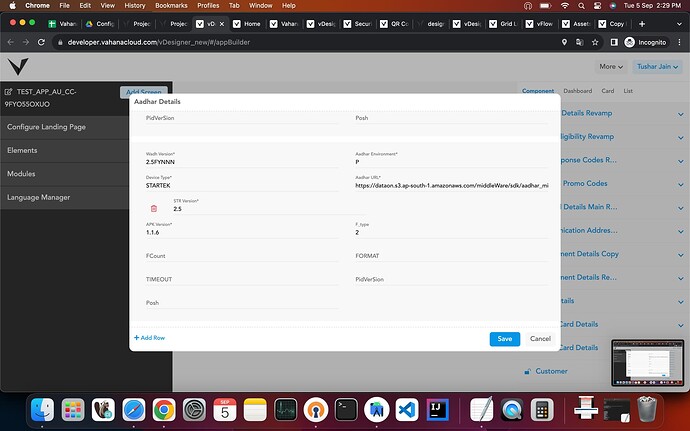Open the Trash in the dock
Viewport: 690px width, 431px height.
(647, 409)
